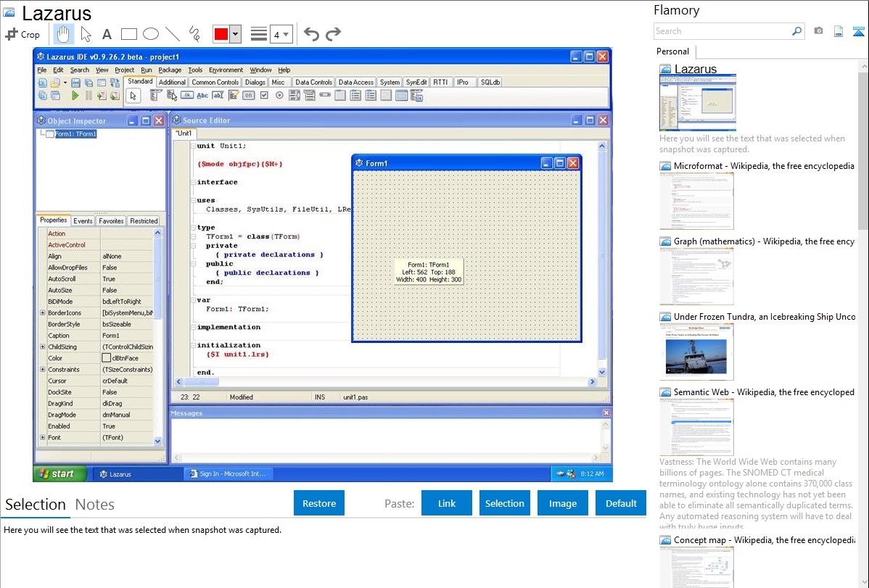Open the Microformat Wikipedia snapshot thumbnail
The width and height of the screenshot is (869, 588).
point(696,201)
